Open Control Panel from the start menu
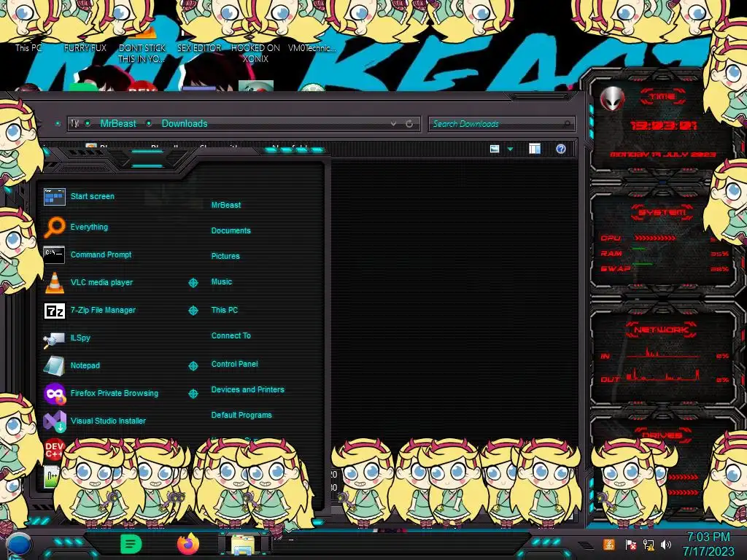Viewport: 747px width, 560px height. [x=234, y=364]
